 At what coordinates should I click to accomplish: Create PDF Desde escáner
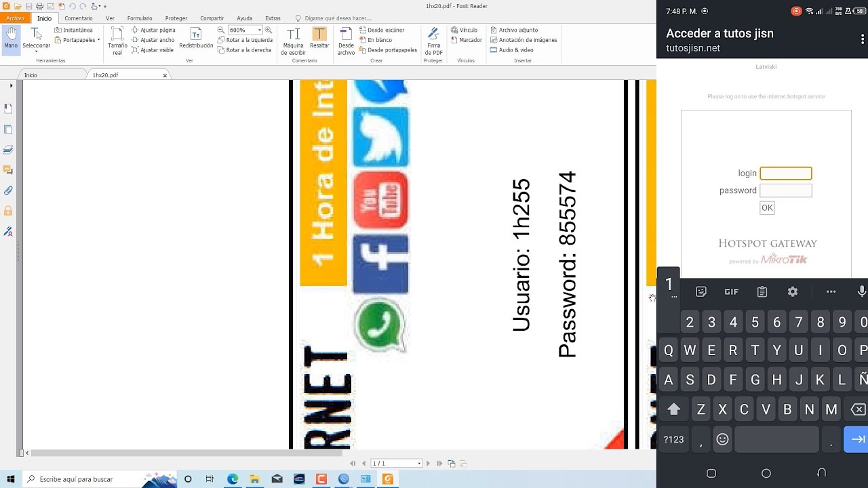pyautogui.click(x=382, y=30)
